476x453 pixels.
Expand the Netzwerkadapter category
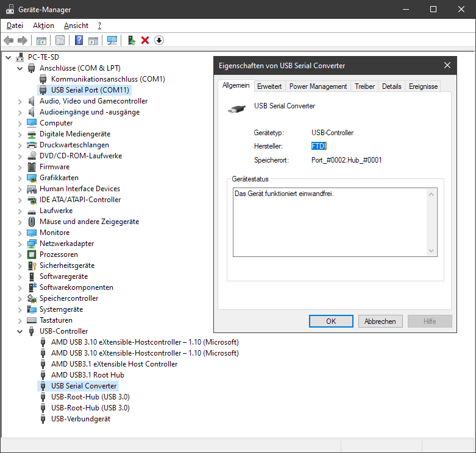point(21,244)
